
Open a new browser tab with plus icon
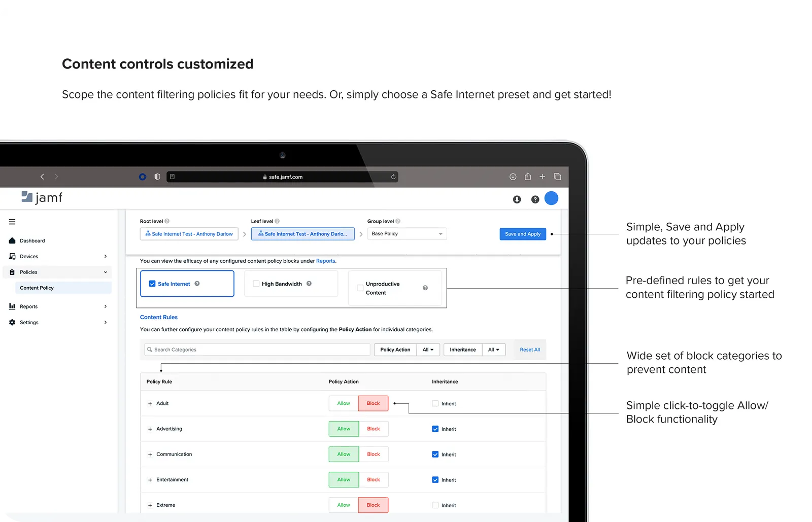point(542,177)
